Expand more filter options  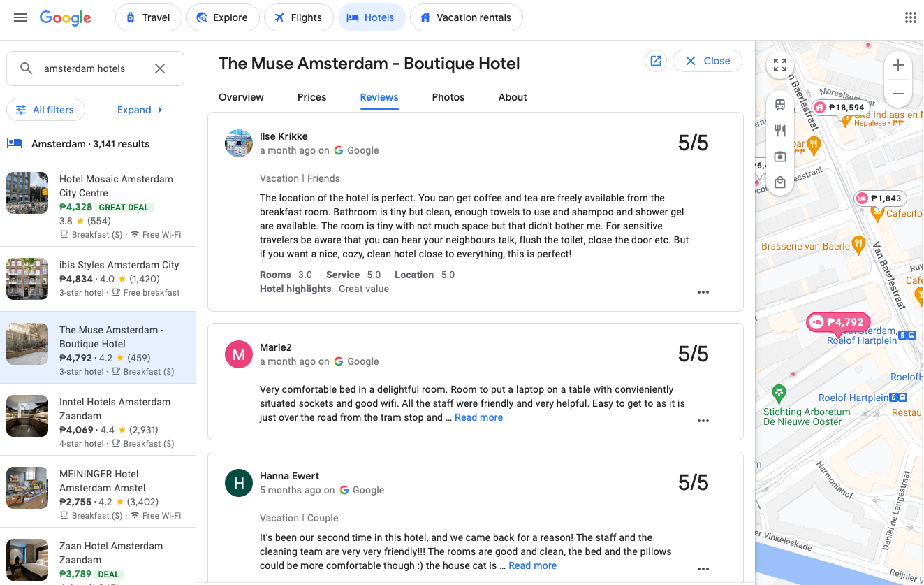(139, 110)
